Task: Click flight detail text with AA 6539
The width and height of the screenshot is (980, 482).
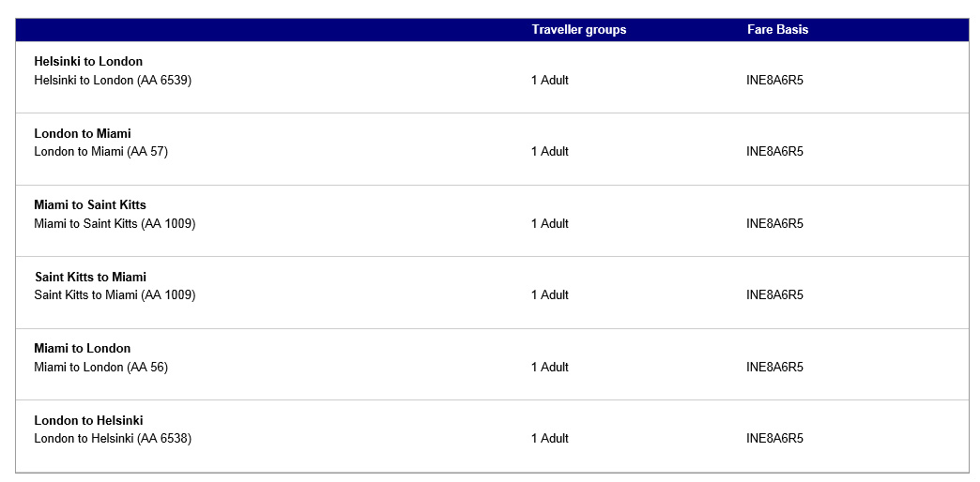Action: click(113, 81)
